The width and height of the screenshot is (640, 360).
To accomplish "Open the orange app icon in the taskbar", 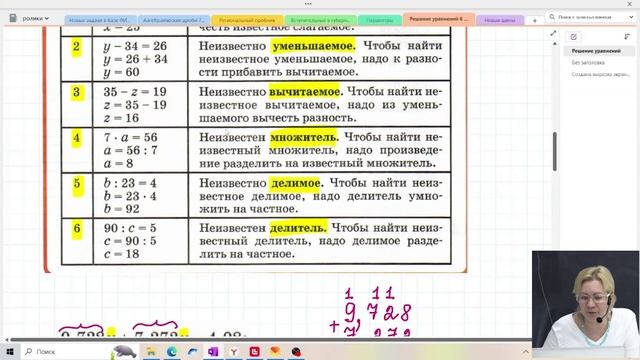I will [276, 351].
